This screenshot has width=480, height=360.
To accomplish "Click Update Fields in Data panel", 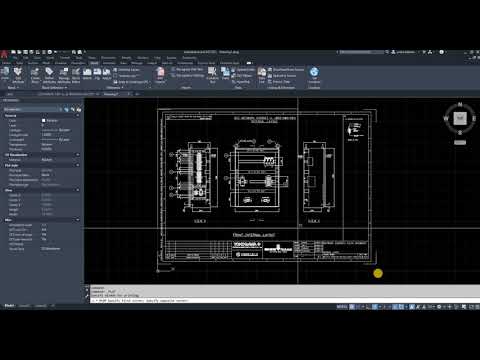I will click(x=243, y=70).
